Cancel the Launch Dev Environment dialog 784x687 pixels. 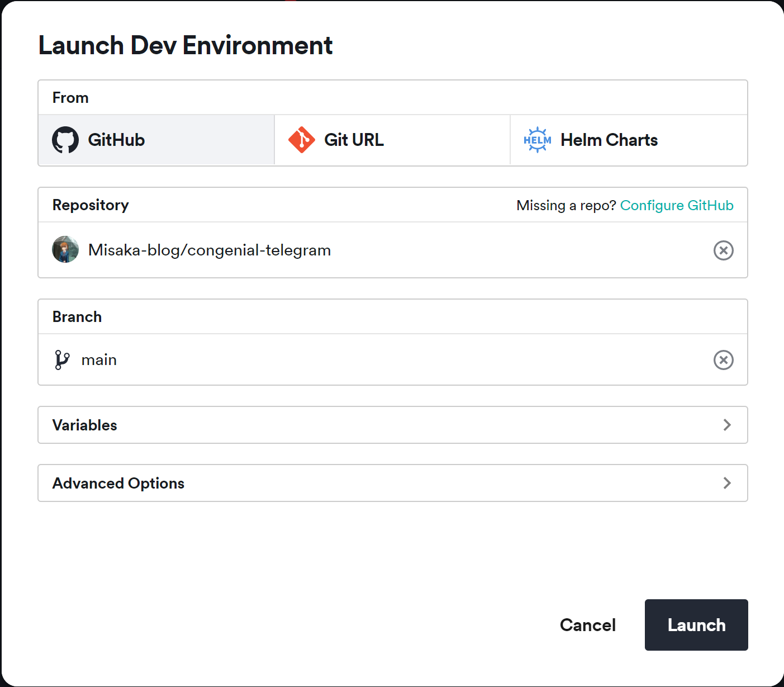click(587, 625)
